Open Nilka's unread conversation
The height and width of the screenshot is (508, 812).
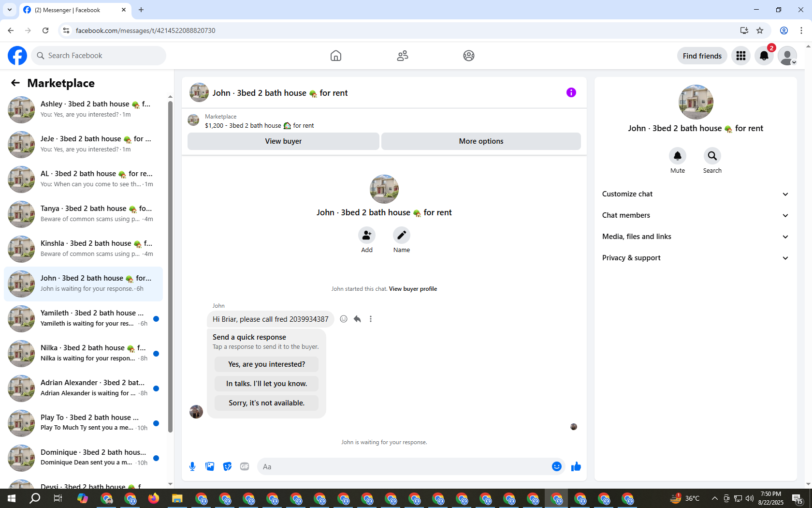(x=83, y=354)
